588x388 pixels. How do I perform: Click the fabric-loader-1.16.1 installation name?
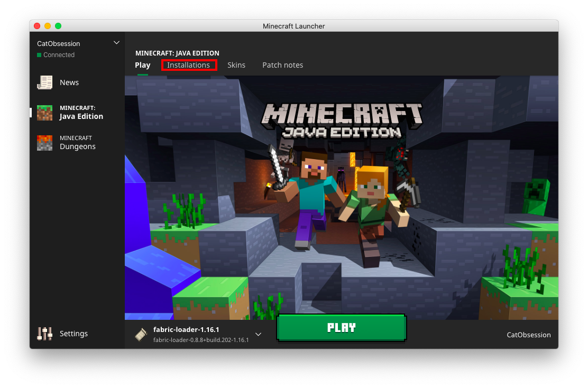click(186, 329)
